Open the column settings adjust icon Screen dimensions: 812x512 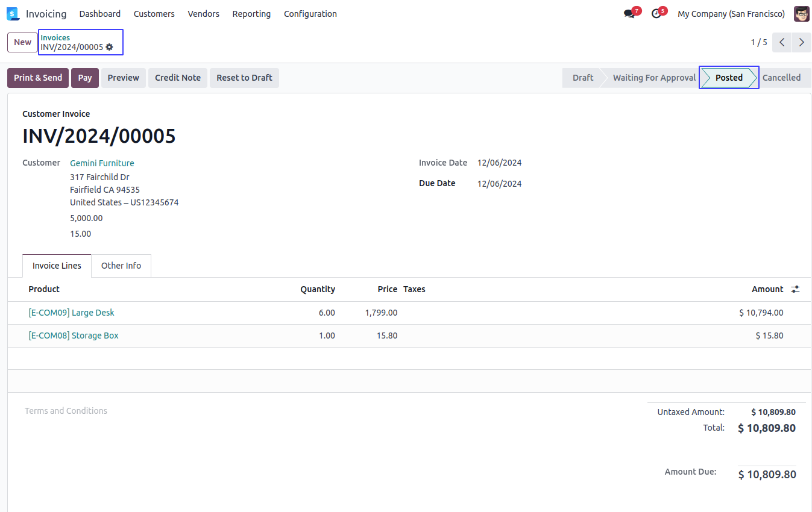click(x=795, y=289)
